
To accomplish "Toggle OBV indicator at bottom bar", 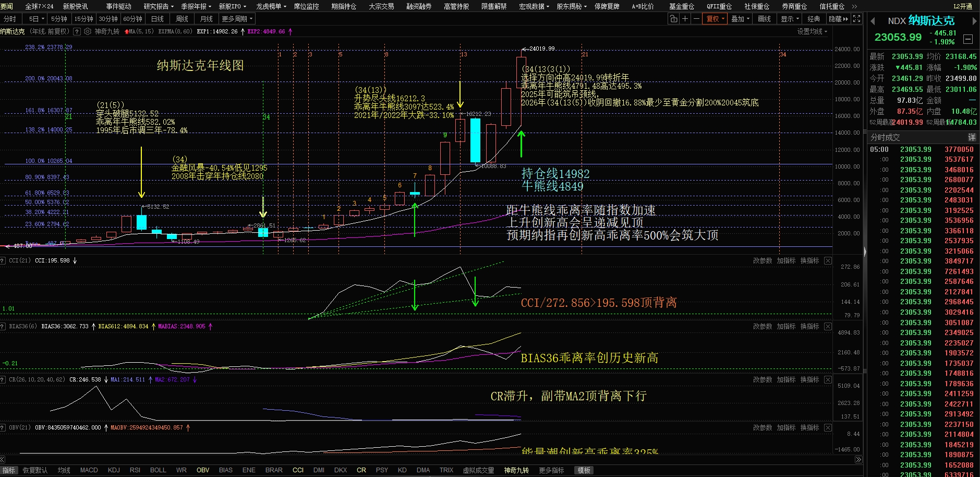I will pyautogui.click(x=203, y=470).
